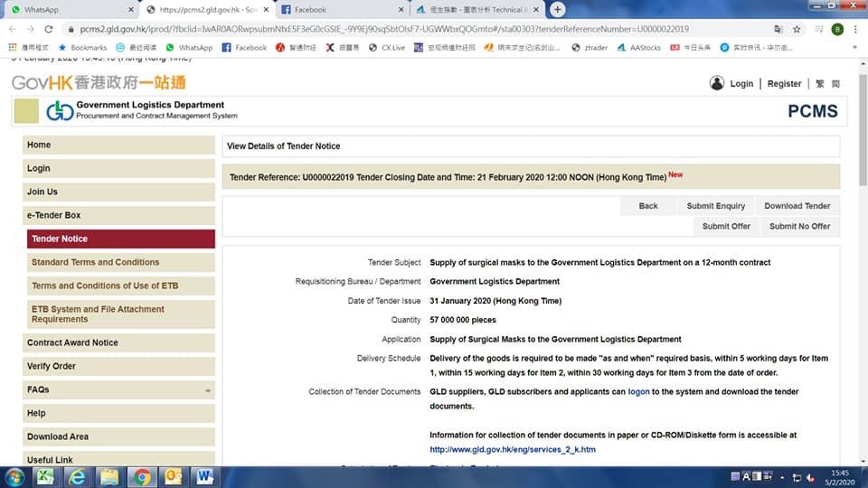Open Useful Link in the sidebar

(x=118, y=459)
